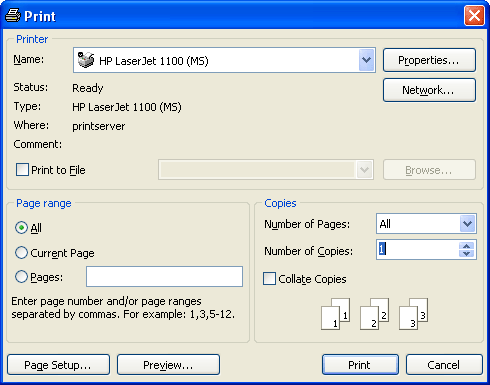Click the 'Comment:' label
This screenshot has height=385, width=490.
[x=38, y=144]
